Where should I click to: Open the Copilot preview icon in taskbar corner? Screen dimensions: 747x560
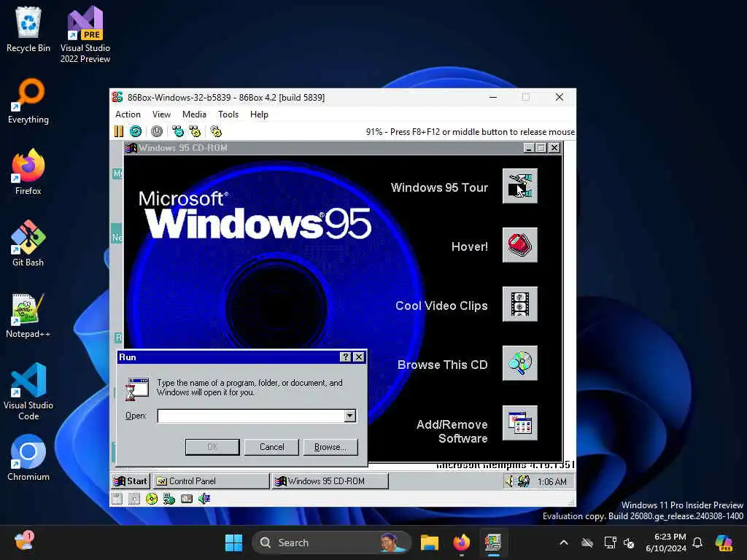[724, 542]
